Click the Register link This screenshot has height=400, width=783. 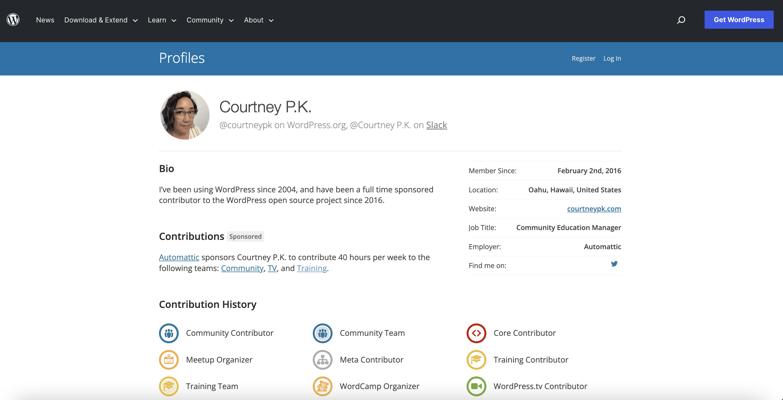[x=583, y=58]
